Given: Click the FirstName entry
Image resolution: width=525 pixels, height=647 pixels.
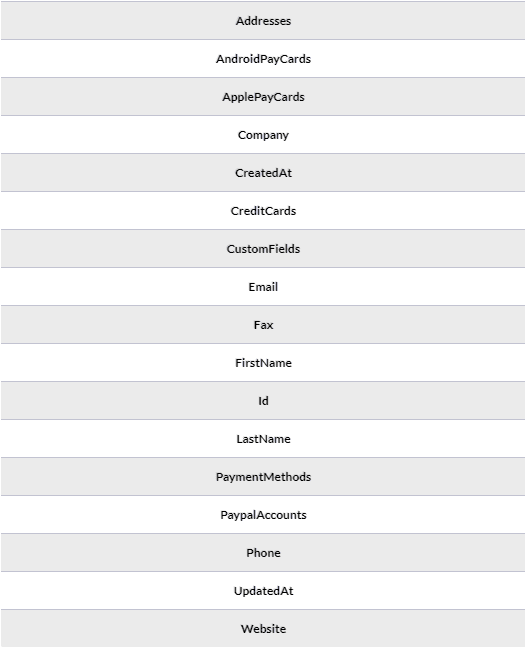Looking at the screenshot, I should [262, 362].
